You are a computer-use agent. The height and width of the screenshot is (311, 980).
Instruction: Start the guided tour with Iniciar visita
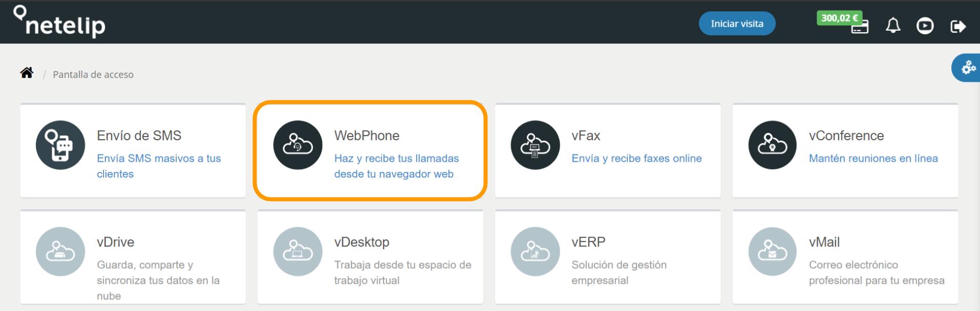click(x=737, y=24)
